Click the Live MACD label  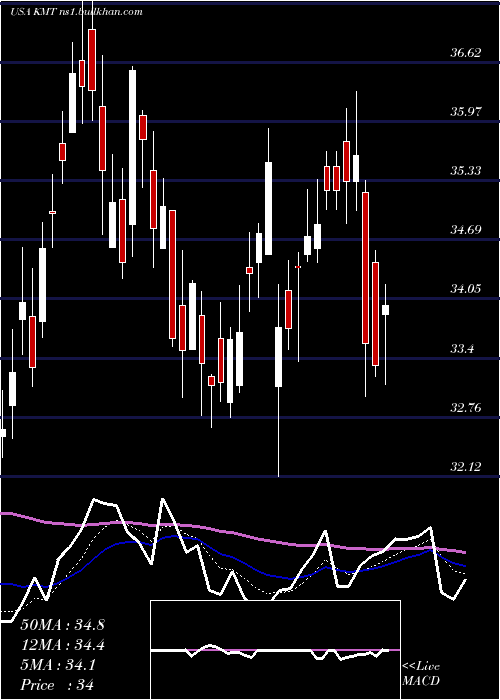point(421,674)
